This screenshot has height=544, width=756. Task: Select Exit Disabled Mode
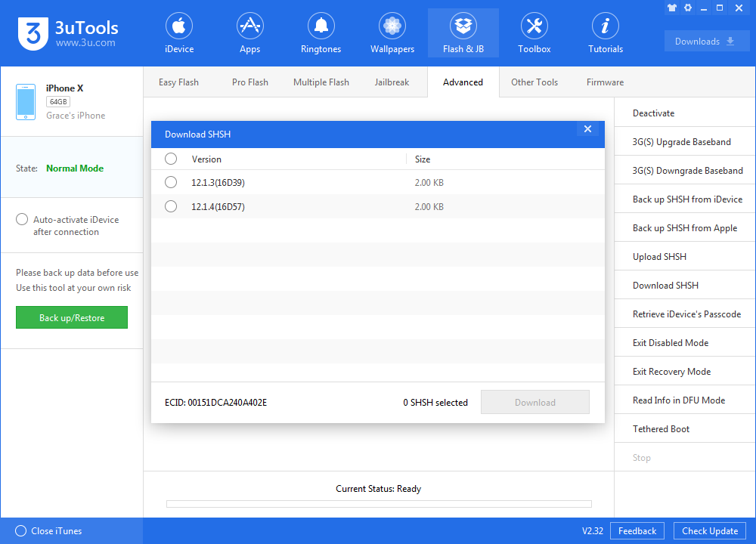pos(685,342)
